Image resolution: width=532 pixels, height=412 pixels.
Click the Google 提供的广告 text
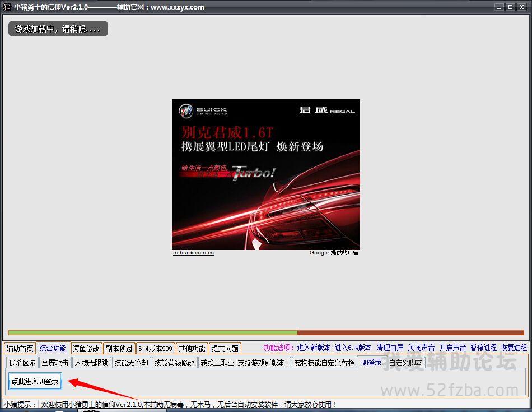tap(334, 253)
